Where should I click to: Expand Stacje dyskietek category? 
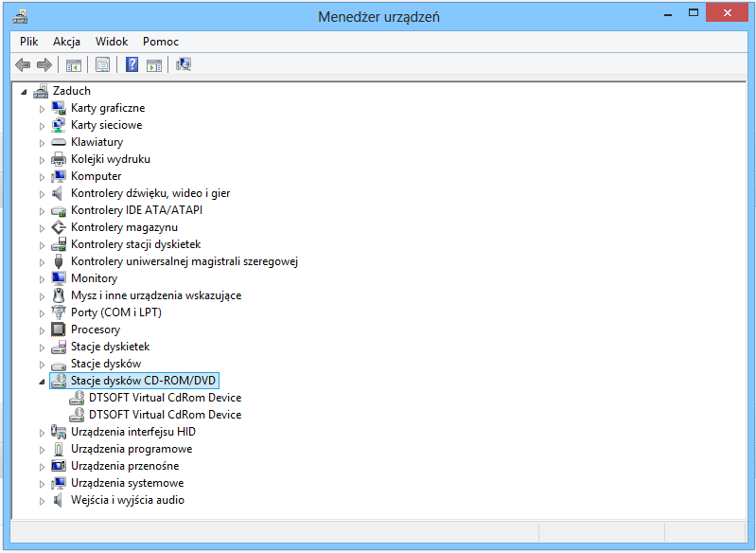coord(42,348)
